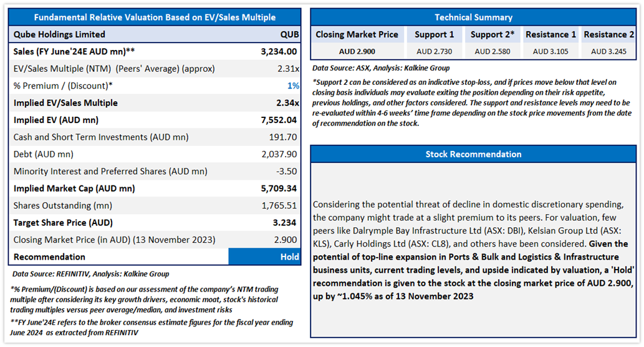
Task: Select the '*% Premium/(Discount) is based on' footnote
Action: point(144,300)
